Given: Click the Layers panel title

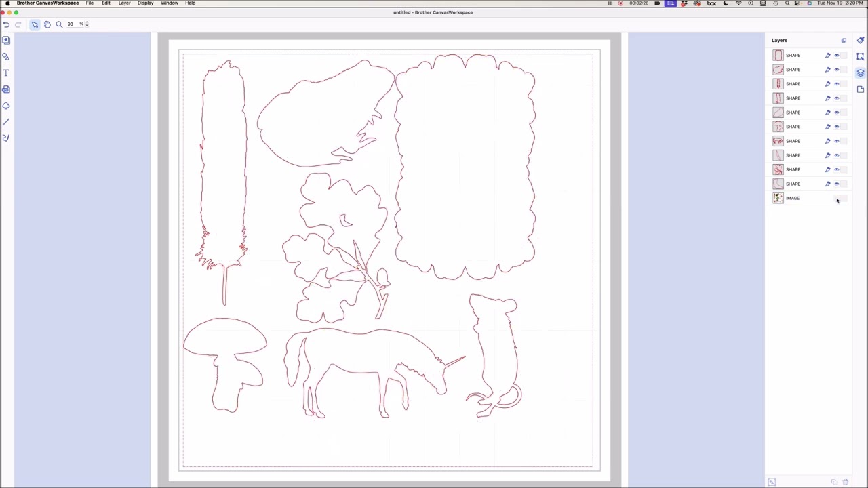Looking at the screenshot, I should tap(779, 41).
